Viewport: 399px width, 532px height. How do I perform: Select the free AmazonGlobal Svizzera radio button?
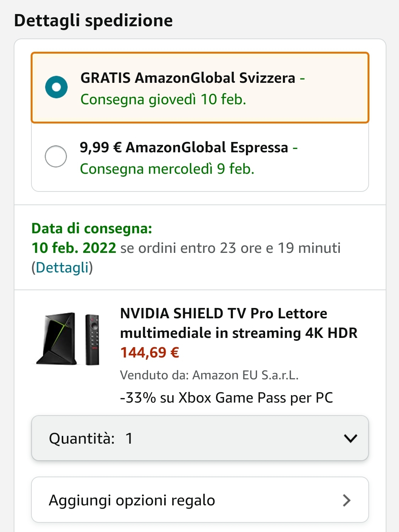pos(56,87)
